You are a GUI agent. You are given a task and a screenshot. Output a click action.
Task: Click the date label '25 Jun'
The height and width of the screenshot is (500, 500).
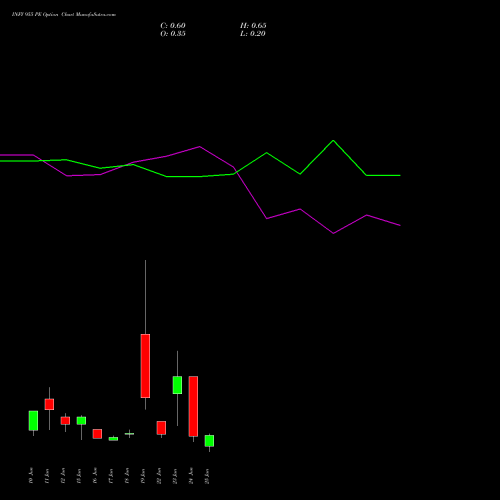207,476
